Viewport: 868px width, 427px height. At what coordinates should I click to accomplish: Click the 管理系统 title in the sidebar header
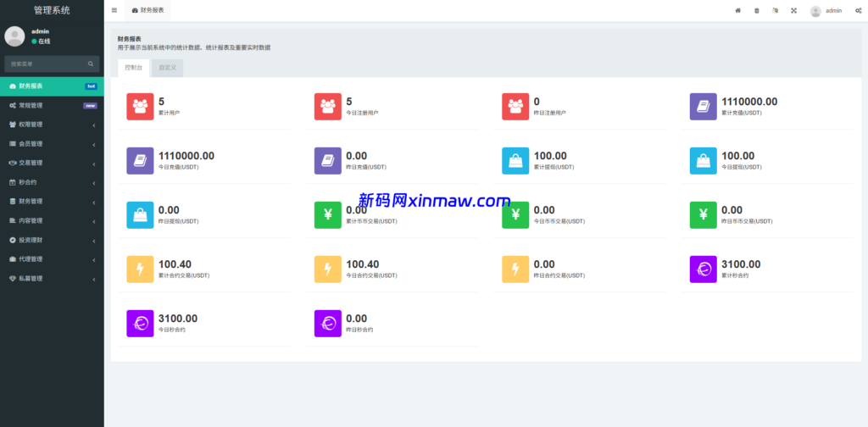click(x=52, y=10)
